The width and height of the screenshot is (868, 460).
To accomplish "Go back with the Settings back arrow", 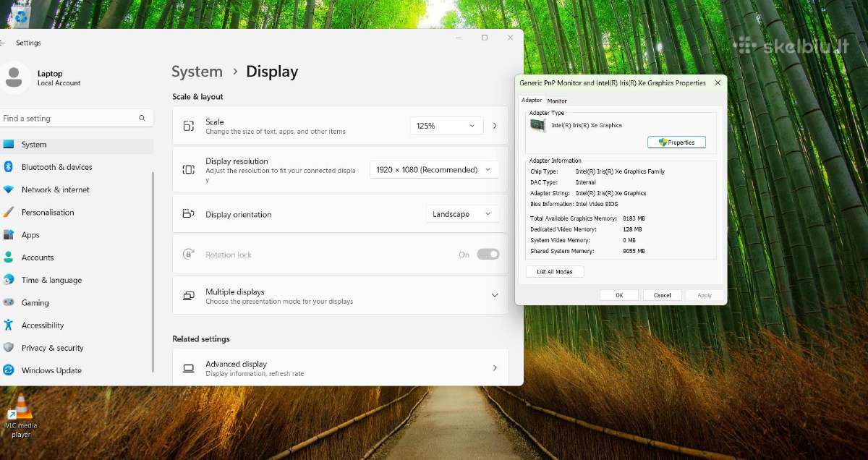I will pos(4,43).
